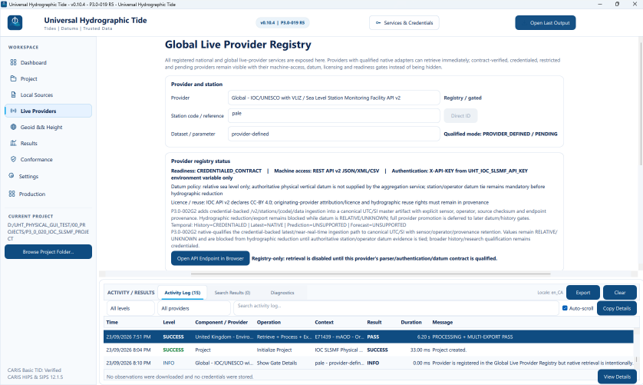Click Open API Endpoint in Browser
This screenshot has width=643, height=385.
[x=210, y=258]
